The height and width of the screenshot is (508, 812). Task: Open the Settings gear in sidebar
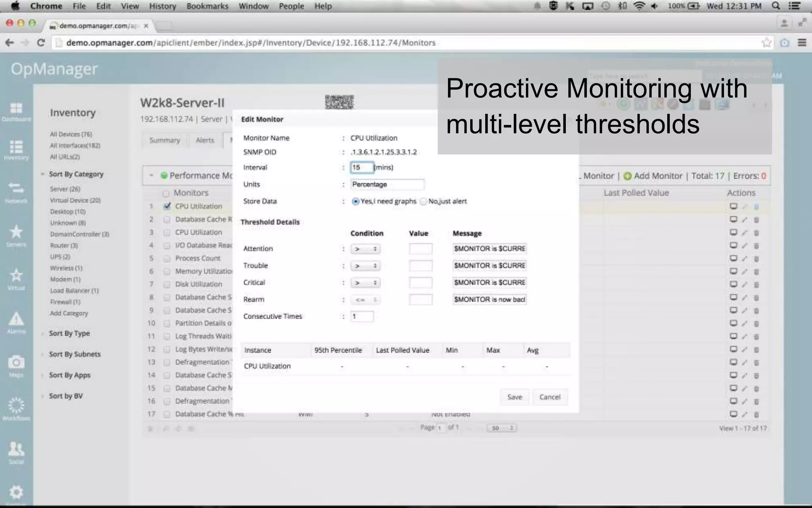[16, 492]
